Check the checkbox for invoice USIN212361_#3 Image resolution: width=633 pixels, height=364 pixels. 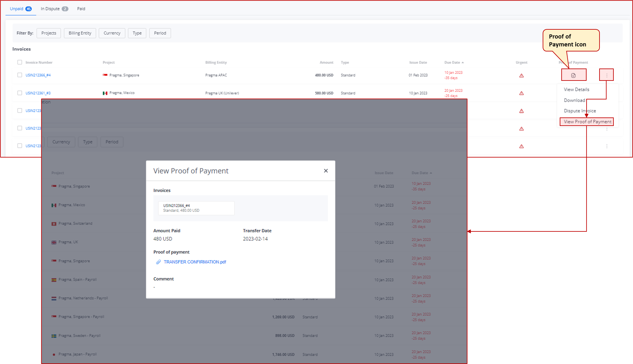[x=20, y=93]
